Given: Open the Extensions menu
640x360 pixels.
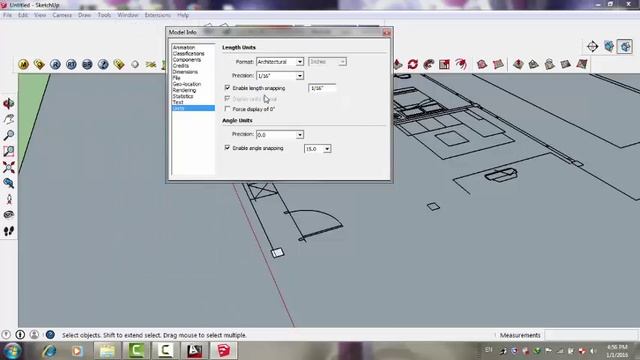Looking at the screenshot, I should click(158, 15).
